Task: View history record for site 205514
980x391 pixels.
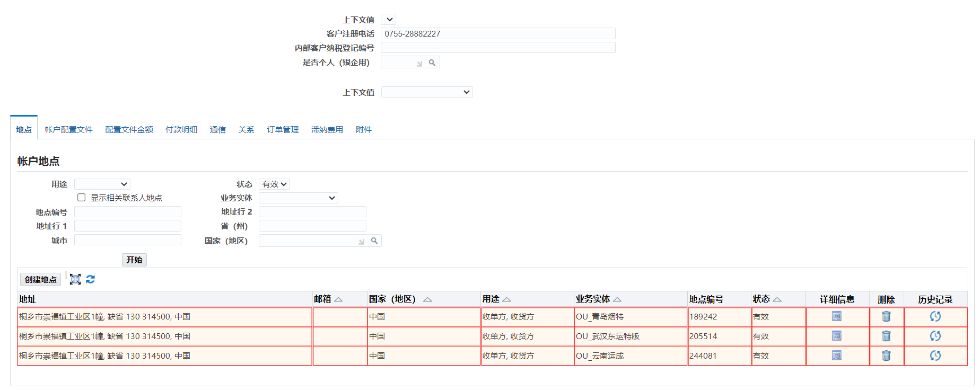Action: click(x=935, y=336)
